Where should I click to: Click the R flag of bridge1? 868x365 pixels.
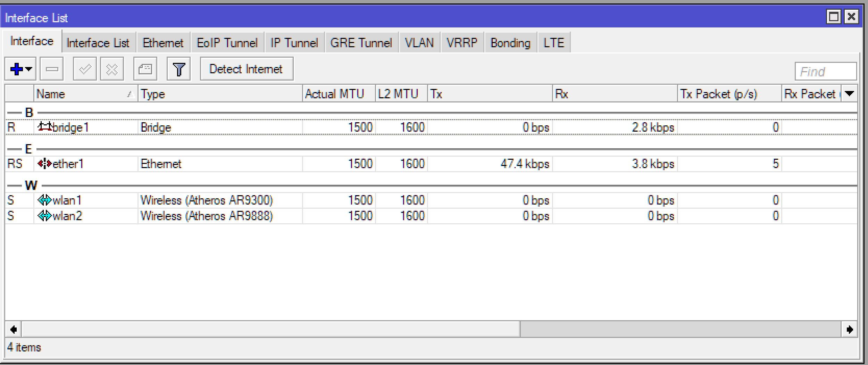pyautogui.click(x=11, y=127)
